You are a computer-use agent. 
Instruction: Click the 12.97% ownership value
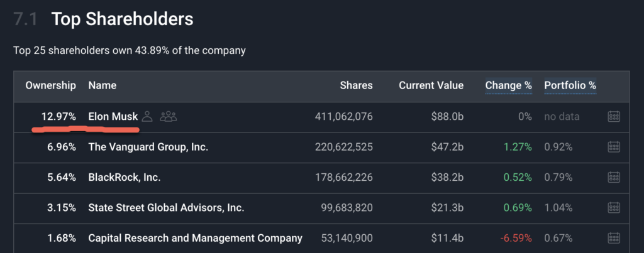coord(58,116)
